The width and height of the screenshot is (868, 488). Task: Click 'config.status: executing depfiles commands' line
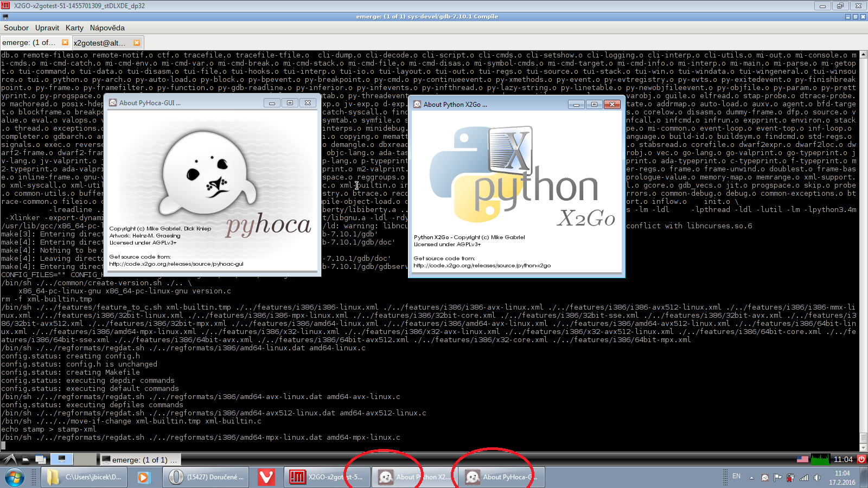92,405
